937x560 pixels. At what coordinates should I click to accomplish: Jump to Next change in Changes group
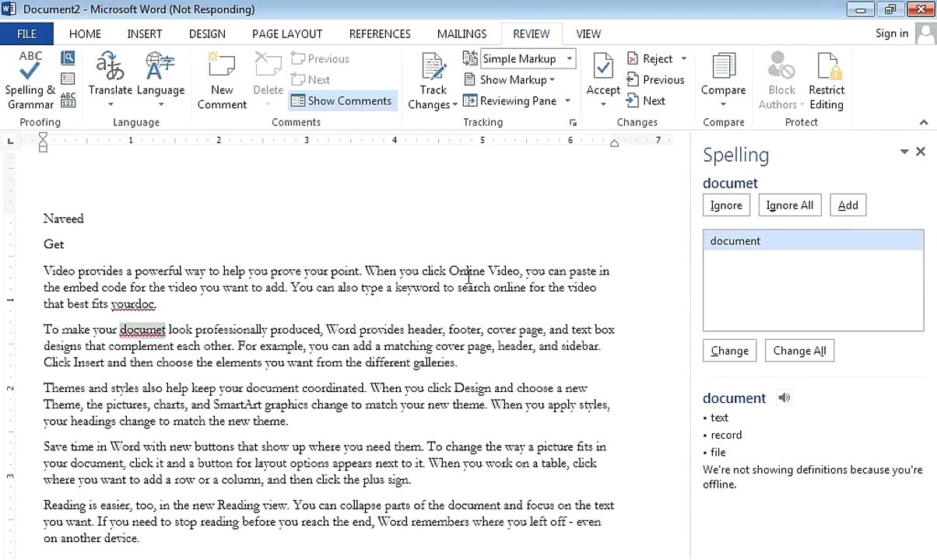(646, 101)
